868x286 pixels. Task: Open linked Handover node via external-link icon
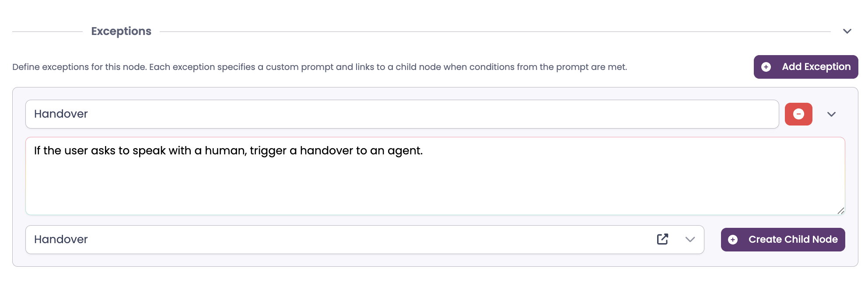coord(662,239)
